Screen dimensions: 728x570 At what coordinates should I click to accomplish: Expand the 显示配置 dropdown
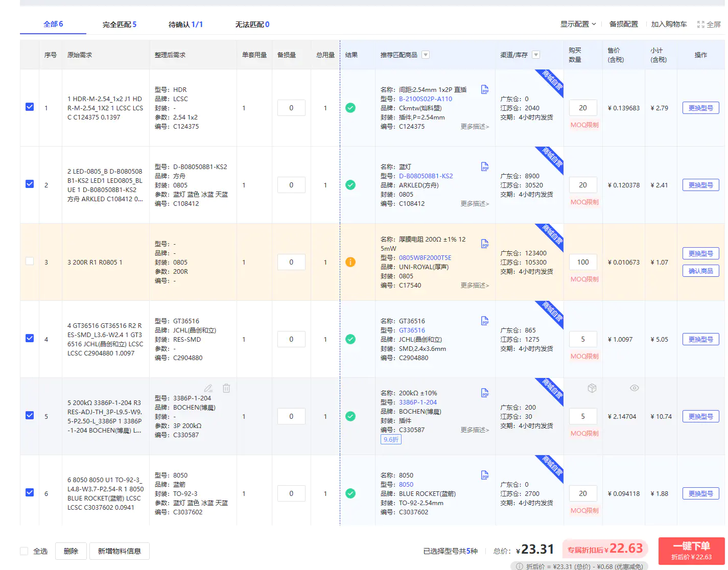578,25
